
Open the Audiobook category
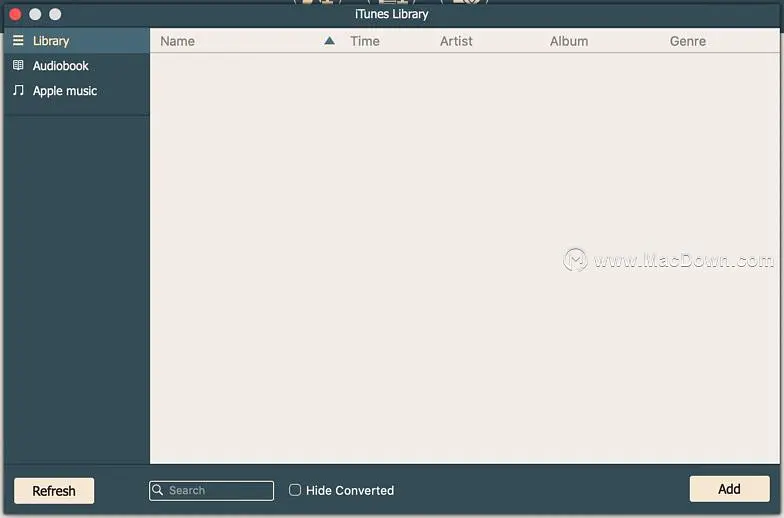[x=76, y=66]
